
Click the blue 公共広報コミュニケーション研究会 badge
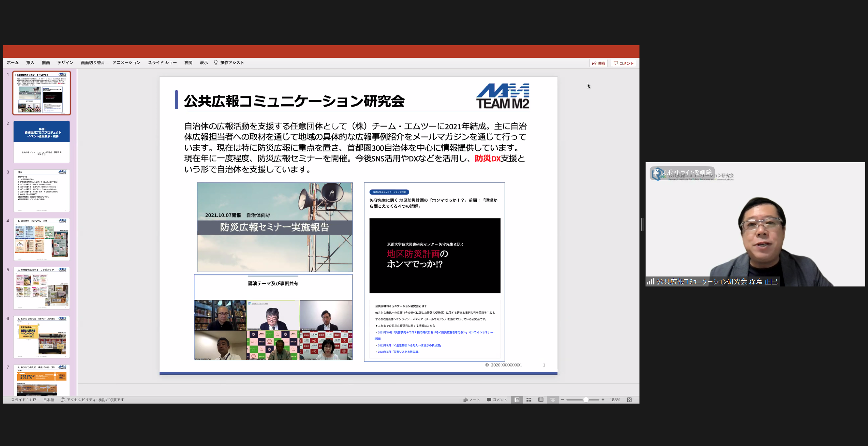click(x=389, y=192)
